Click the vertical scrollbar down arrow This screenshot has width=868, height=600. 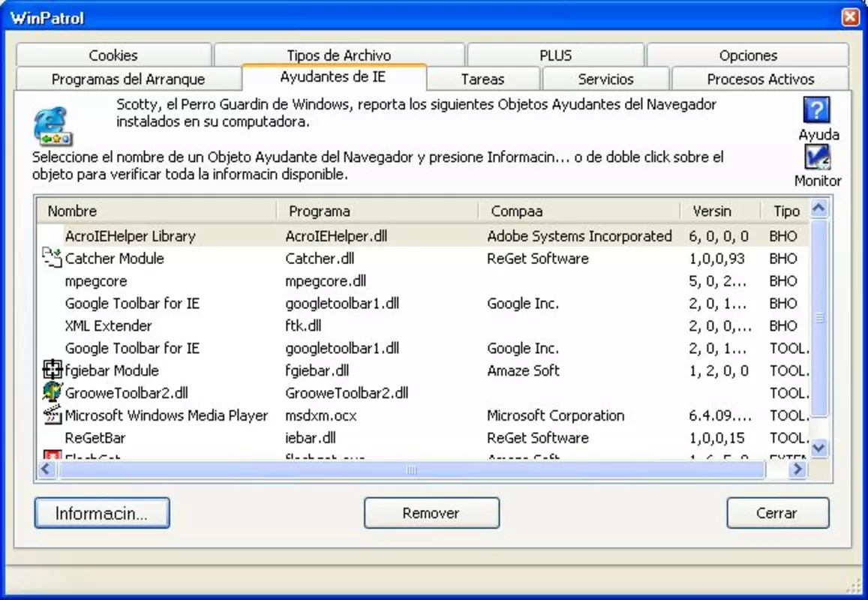pos(818,447)
